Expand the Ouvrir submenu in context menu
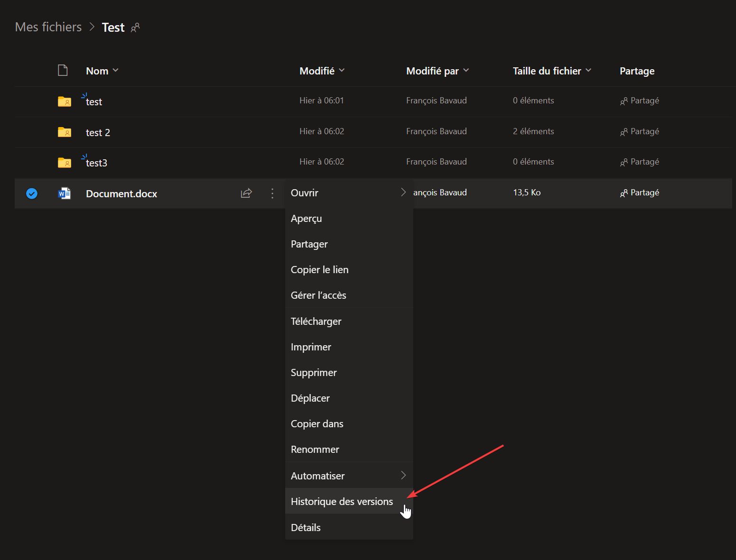736x560 pixels. pos(349,193)
